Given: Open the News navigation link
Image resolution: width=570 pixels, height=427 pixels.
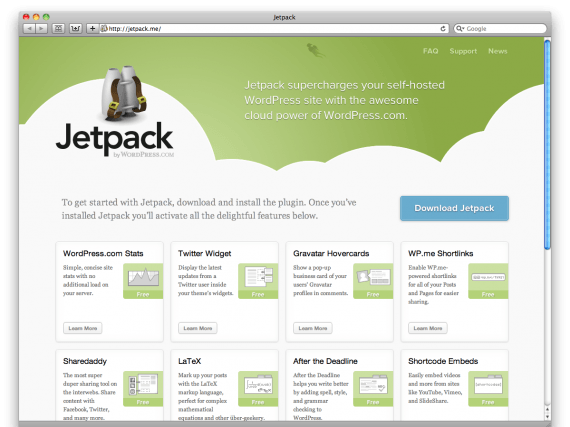Looking at the screenshot, I should click(498, 51).
